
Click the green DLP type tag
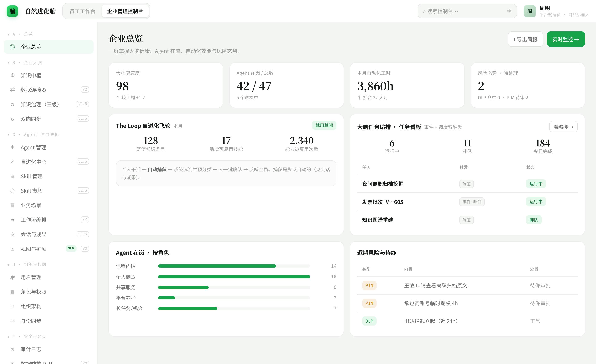(369, 321)
